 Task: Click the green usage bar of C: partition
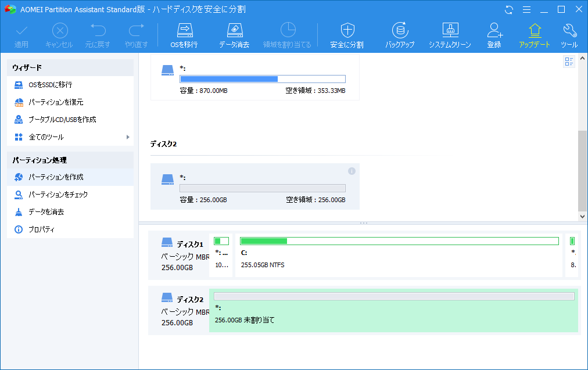point(399,241)
